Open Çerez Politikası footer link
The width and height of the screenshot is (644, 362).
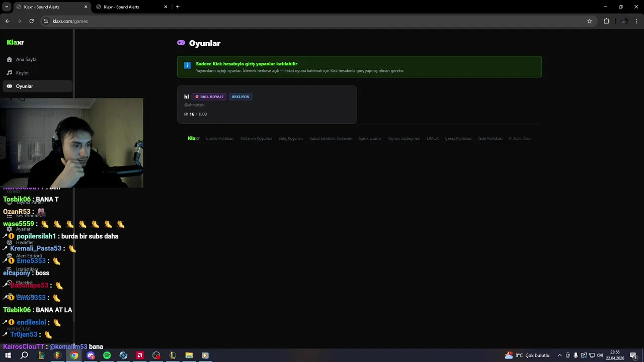[x=458, y=138]
